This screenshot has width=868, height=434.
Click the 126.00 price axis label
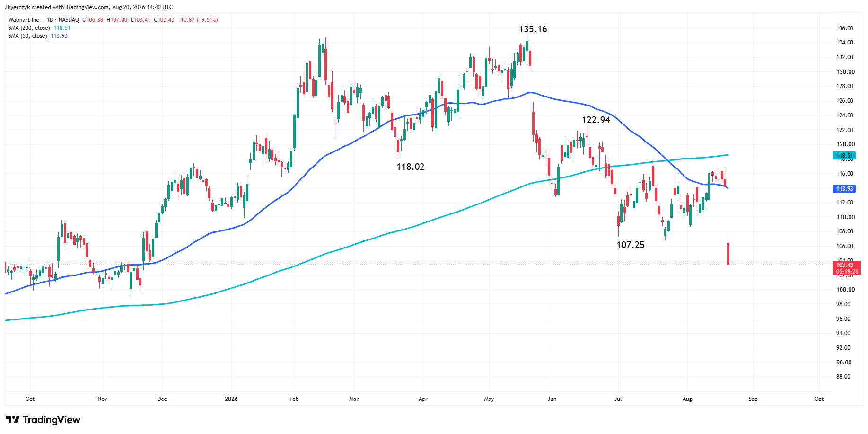[x=845, y=101]
